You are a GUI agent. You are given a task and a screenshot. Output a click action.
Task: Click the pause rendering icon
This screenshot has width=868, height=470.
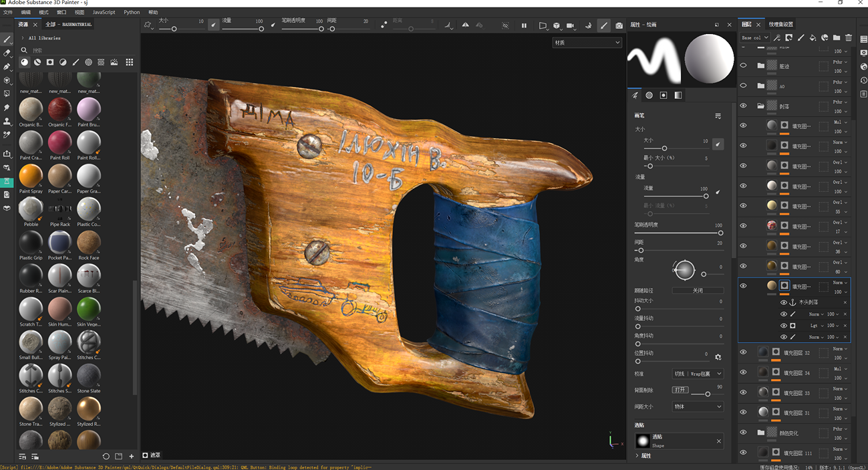[x=524, y=25]
